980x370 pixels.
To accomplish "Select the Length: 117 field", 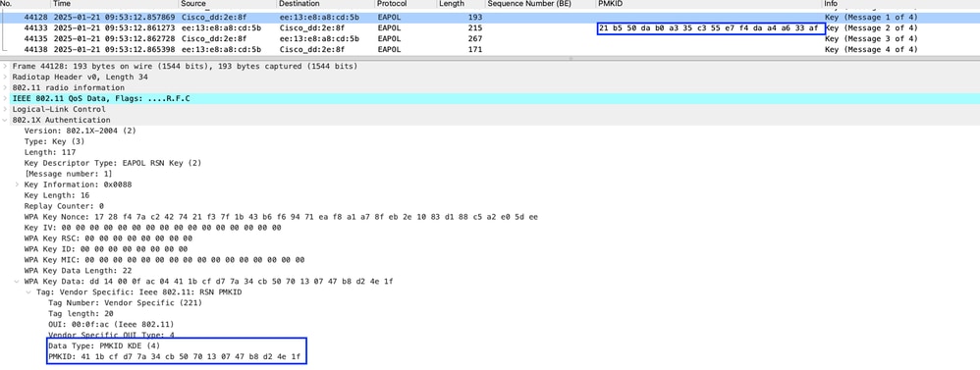I will pyautogui.click(x=49, y=152).
